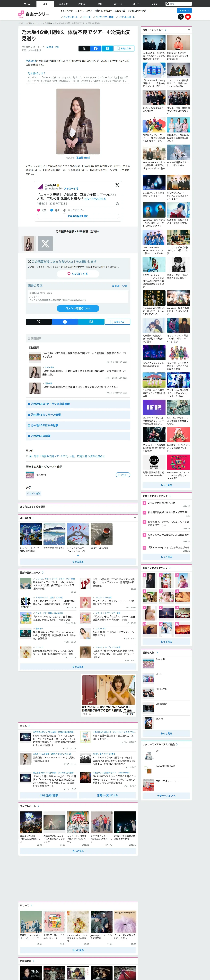Click 254件の返信を読む in the tweet
Image resolution: width=210 pixels, height=980 pixels.
(78, 216)
